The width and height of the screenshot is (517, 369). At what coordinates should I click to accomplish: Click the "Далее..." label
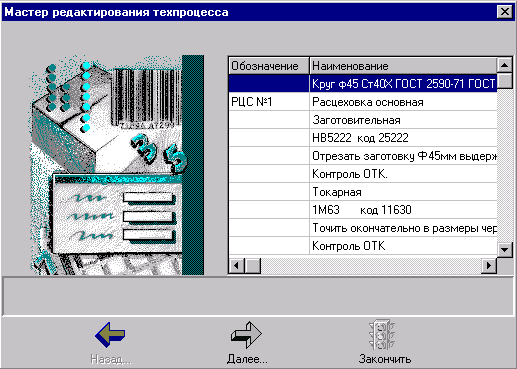click(247, 359)
